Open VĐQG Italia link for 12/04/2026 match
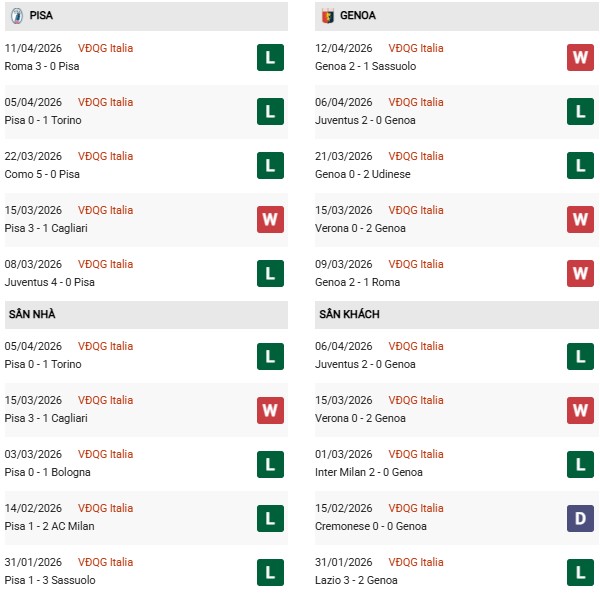 pos(416,48)
